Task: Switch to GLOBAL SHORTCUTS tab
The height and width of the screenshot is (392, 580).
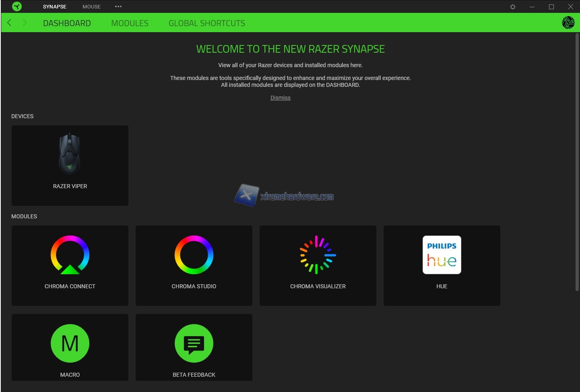Action: [206, 23]
